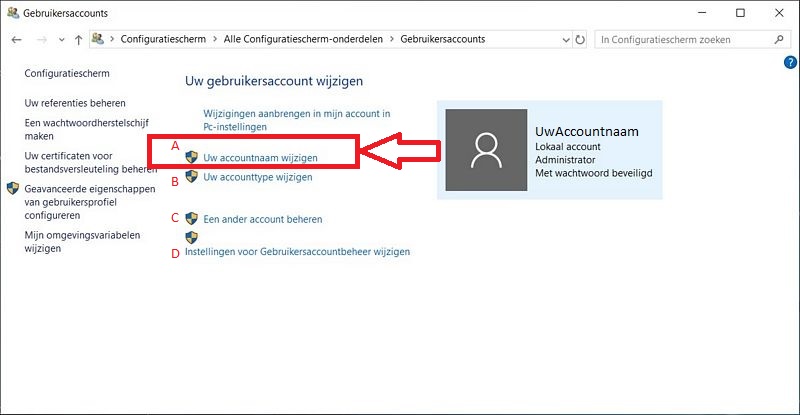The image size is (800, 415).
Task: Click Uw accountnaam wijzigen link
Action: 260,158
